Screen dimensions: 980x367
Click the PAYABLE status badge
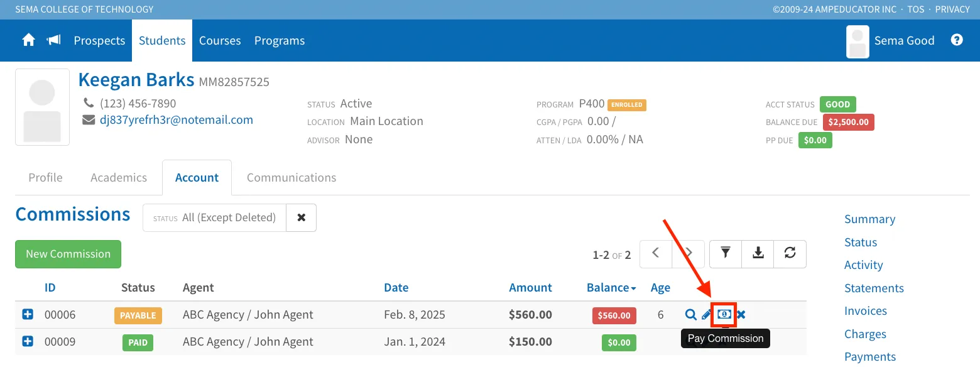coord(138,315)
